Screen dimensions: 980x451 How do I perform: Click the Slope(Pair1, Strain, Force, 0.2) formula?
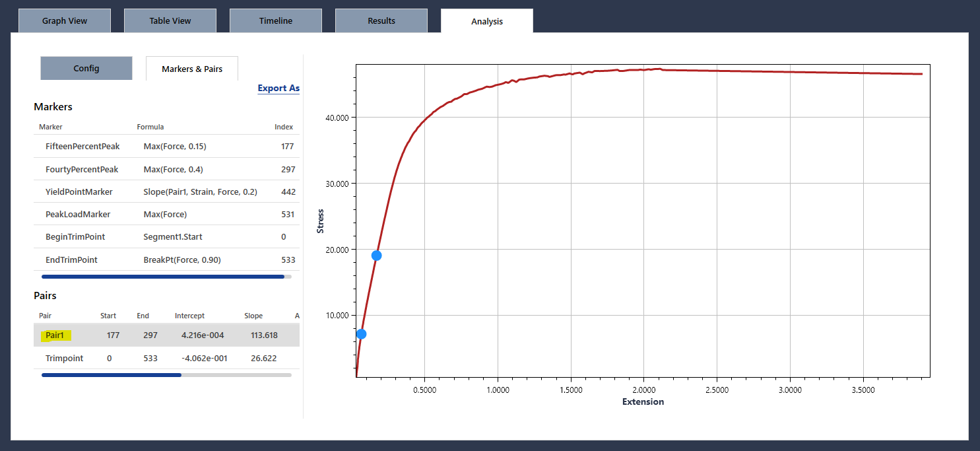200,191
